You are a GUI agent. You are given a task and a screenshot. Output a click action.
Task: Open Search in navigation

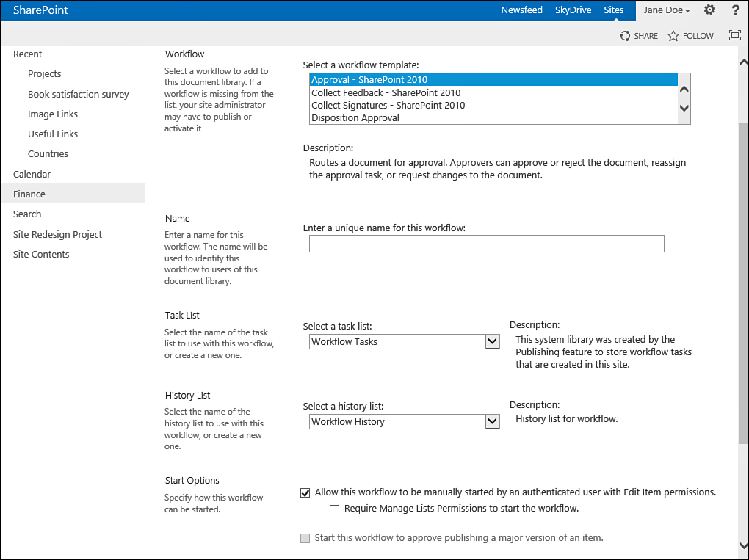pos(27,214)
